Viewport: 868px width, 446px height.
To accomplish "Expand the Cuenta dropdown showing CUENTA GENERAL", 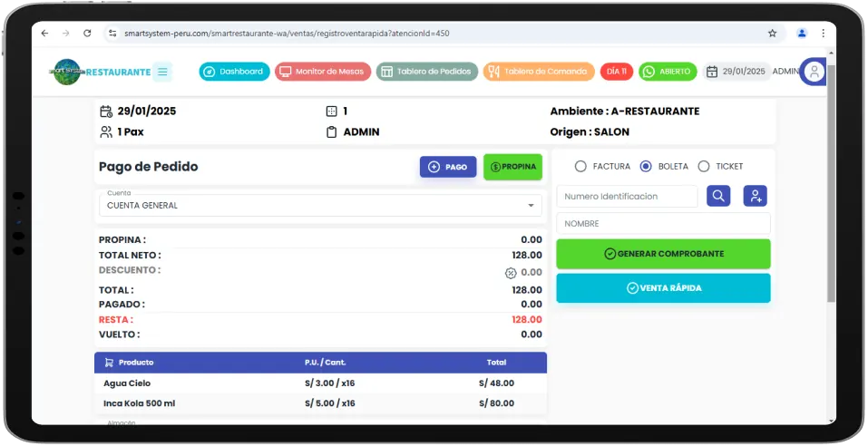I will [320, 206].
